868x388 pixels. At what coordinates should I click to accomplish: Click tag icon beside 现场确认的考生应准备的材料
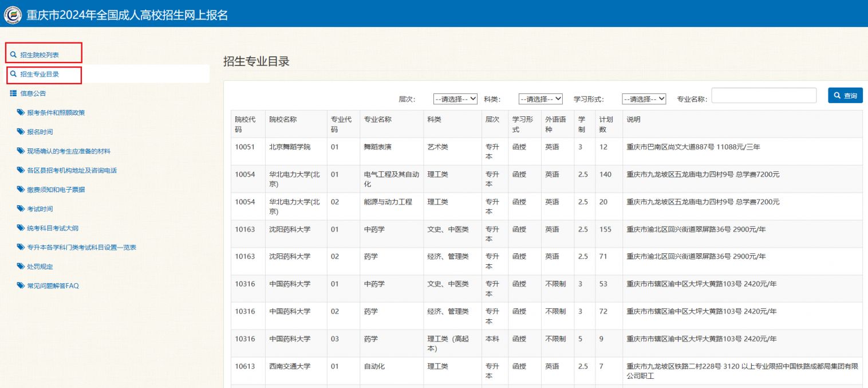click(21, 151)
